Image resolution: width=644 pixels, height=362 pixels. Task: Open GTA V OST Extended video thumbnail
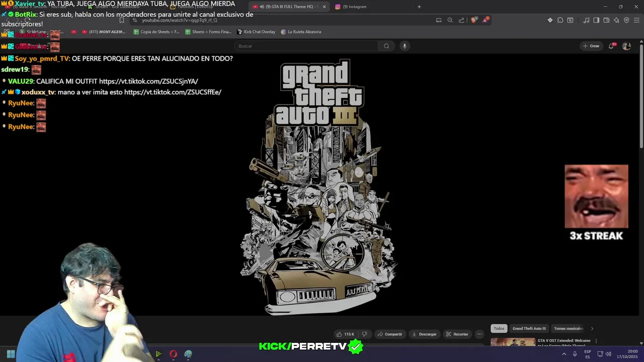click(x=513, y=342)
